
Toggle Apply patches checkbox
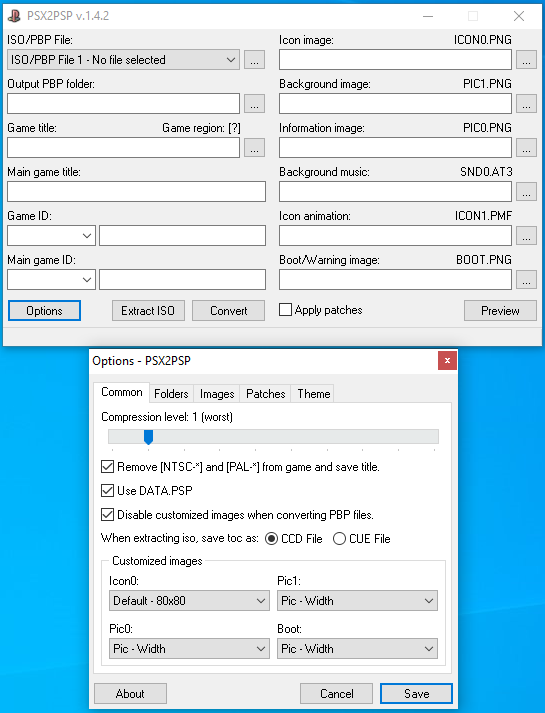pos(285,310)
